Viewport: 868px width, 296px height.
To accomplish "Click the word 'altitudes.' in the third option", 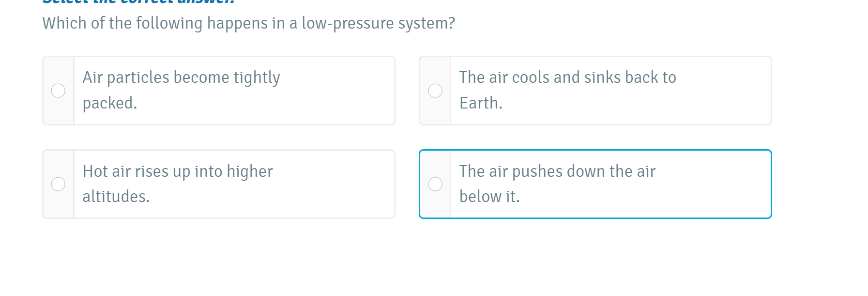I will tap(116, 197).
